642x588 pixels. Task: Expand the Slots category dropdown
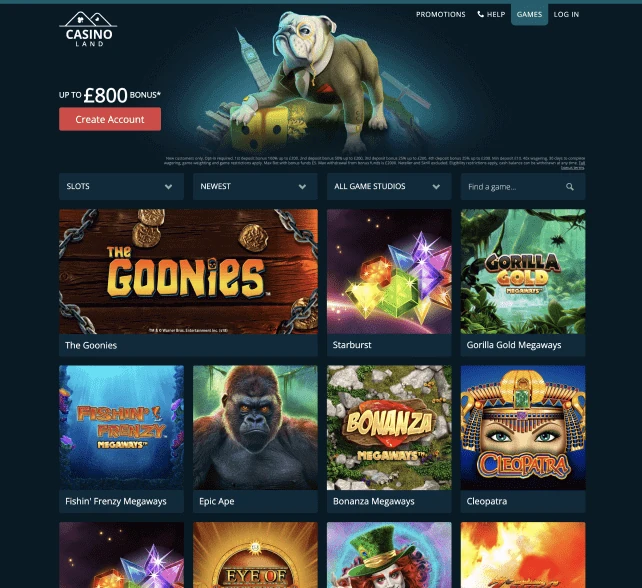click(121, 186)
